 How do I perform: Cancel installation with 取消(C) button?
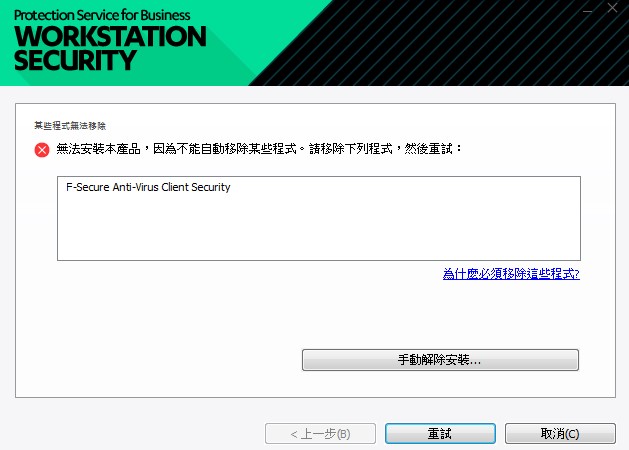pyautogui.click(x=560, y=434)
